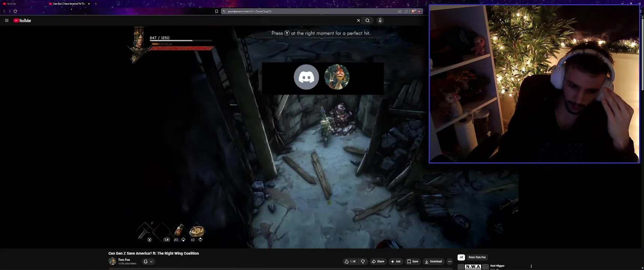644x270 pixels.
Task: Open a new browser tab
Action: 96,4
